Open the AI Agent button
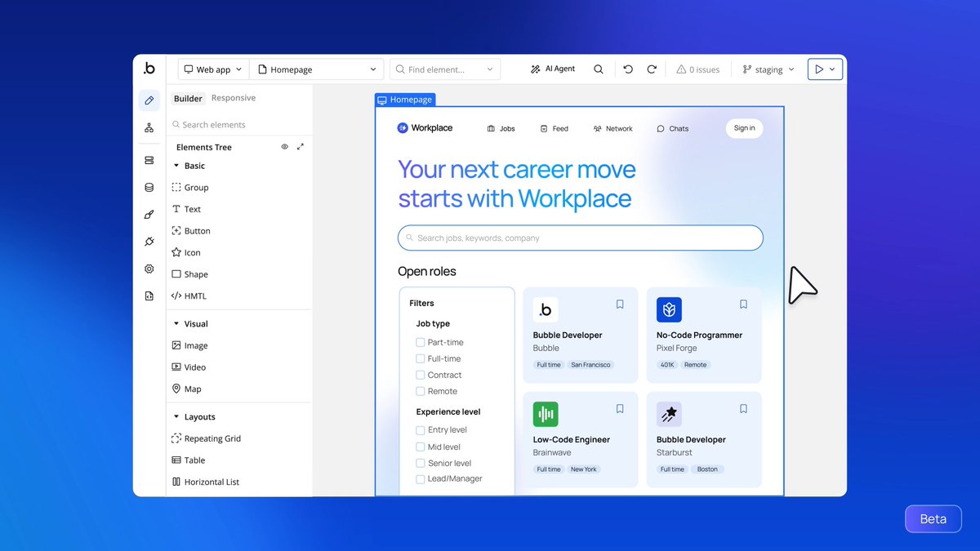980x551 pixels. [x=553, y=69]
